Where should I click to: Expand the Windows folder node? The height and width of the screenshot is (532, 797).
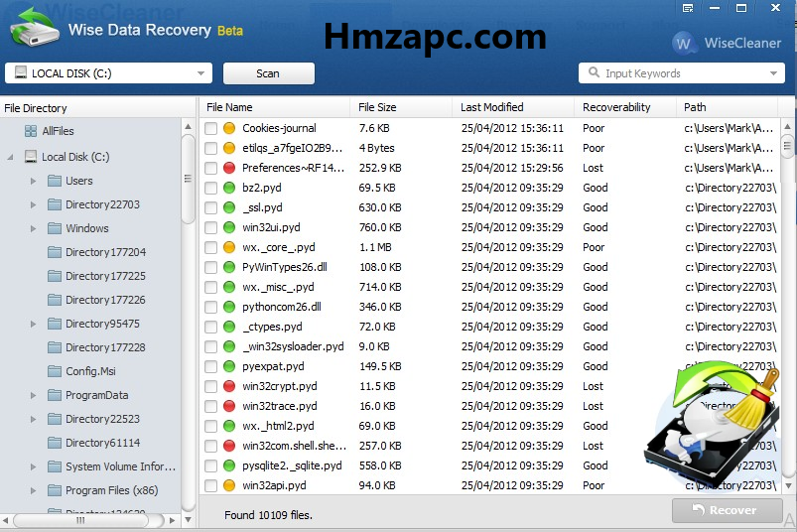click(x=33, y=228)
